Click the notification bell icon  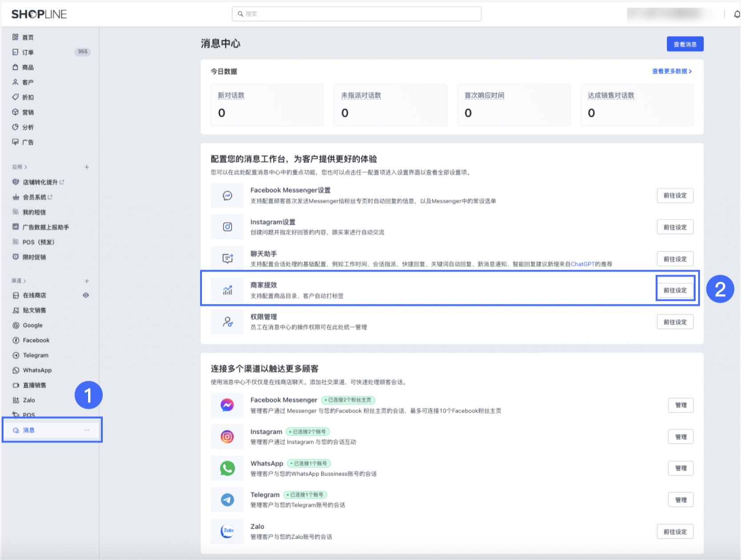click(x=737, y=14)
